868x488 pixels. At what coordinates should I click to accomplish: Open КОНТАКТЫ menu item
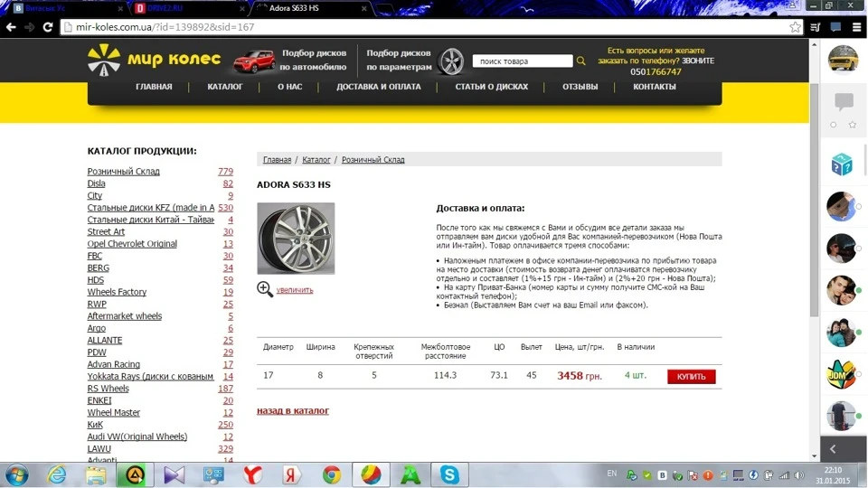pyautogui.click(x=655, y=87)
